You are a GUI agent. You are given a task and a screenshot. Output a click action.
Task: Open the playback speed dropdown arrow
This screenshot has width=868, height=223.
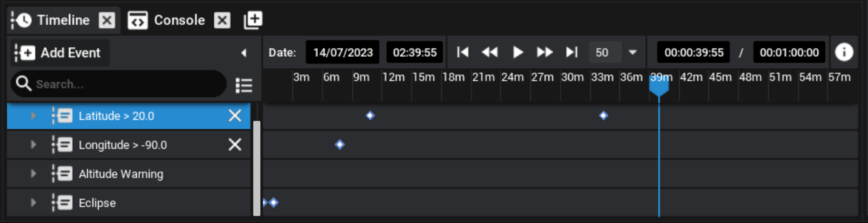[633, 53]
